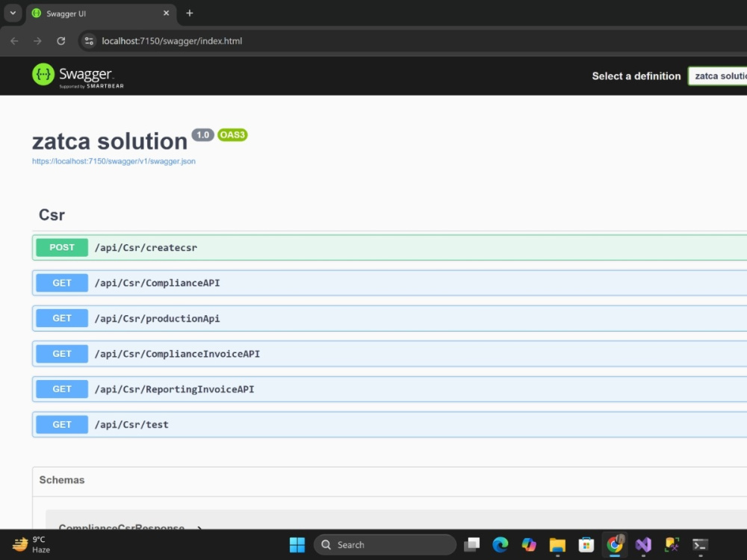Open a new browser tab

(x=190, y=13)
